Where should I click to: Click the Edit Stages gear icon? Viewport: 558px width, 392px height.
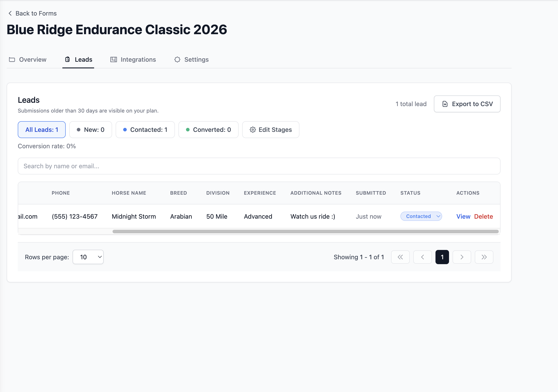(253, 130)
